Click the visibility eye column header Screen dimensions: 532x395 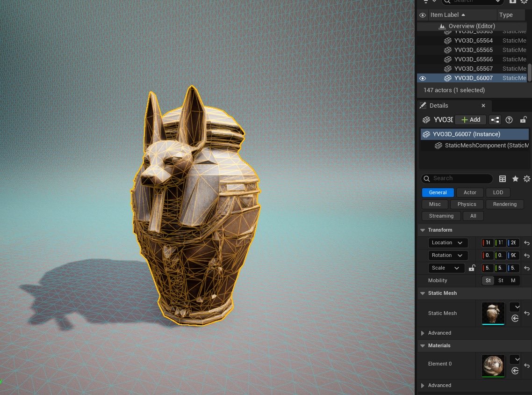click(423, 15)
